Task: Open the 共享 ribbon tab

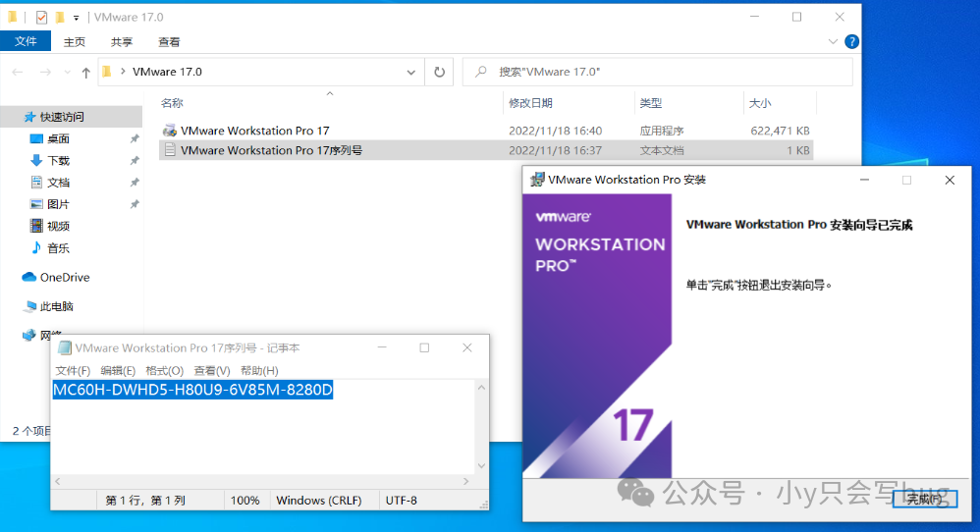Action: pos(121,42)
